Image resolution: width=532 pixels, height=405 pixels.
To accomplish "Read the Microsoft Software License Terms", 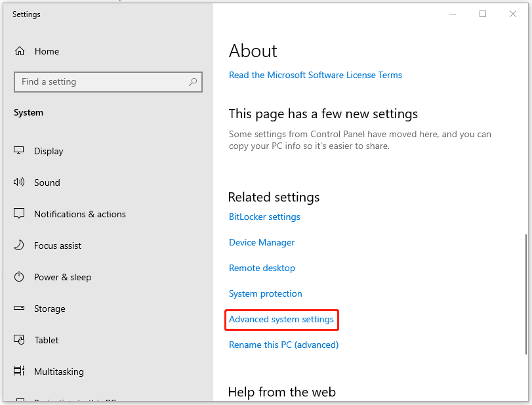I will [315, 75].
